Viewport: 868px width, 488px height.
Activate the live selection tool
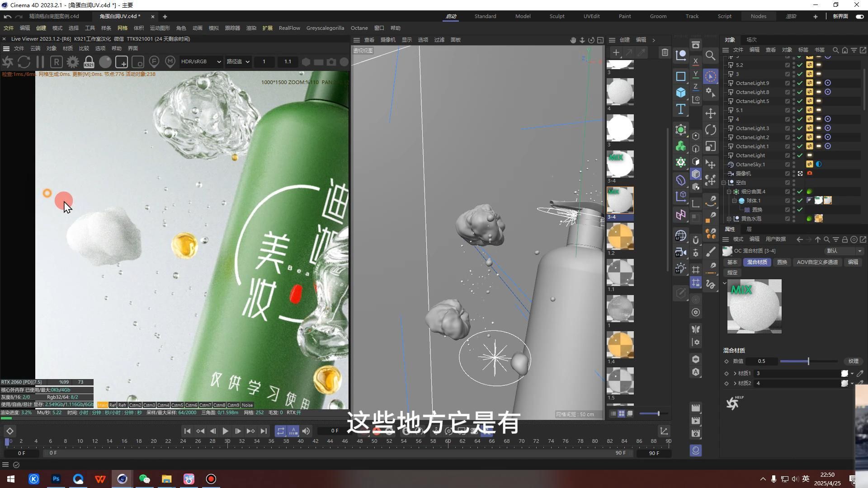click(711, 76)
